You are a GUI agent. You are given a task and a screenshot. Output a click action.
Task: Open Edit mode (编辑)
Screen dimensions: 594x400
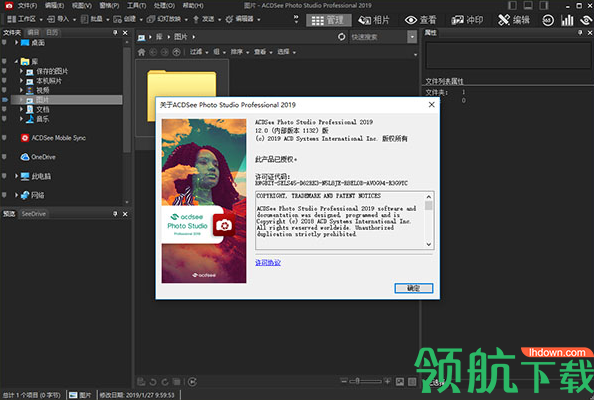pyautogui.click(x=514, y=20)
